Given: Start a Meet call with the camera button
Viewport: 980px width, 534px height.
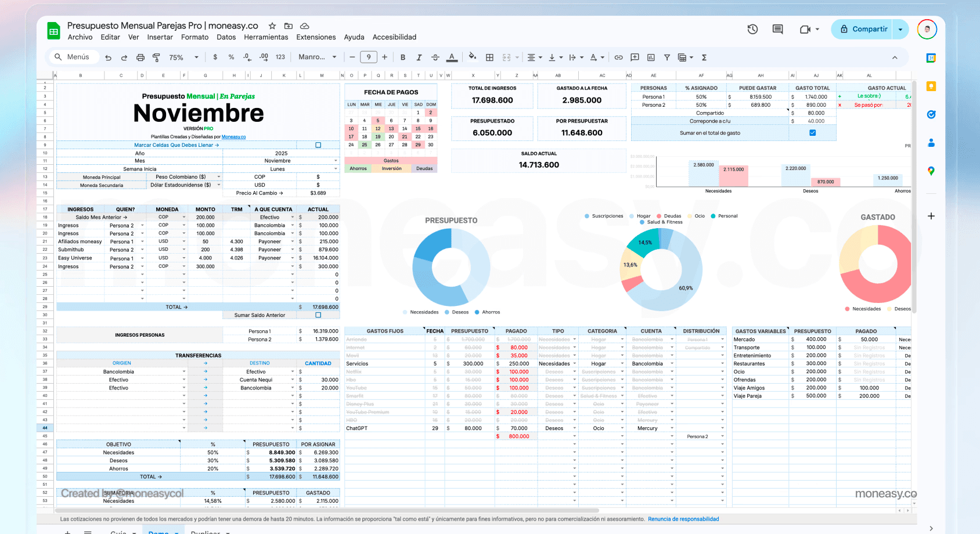Looking at the screenshot, I should click(805, 29).
